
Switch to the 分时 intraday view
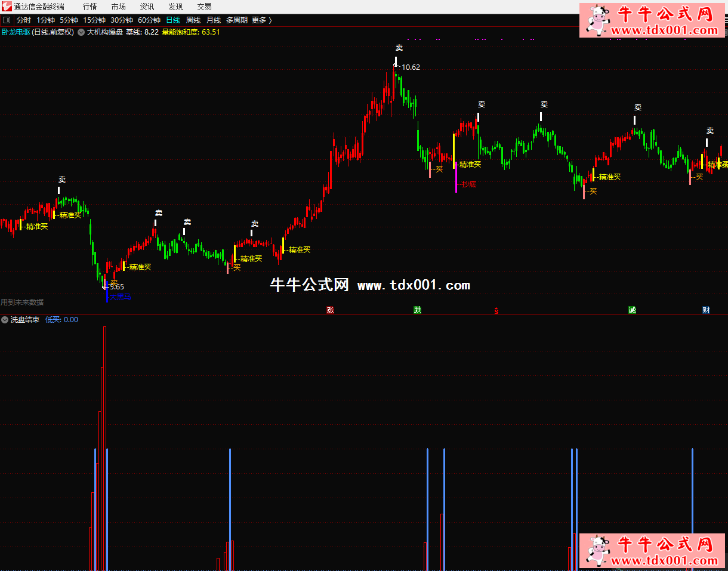pos(24,20)
